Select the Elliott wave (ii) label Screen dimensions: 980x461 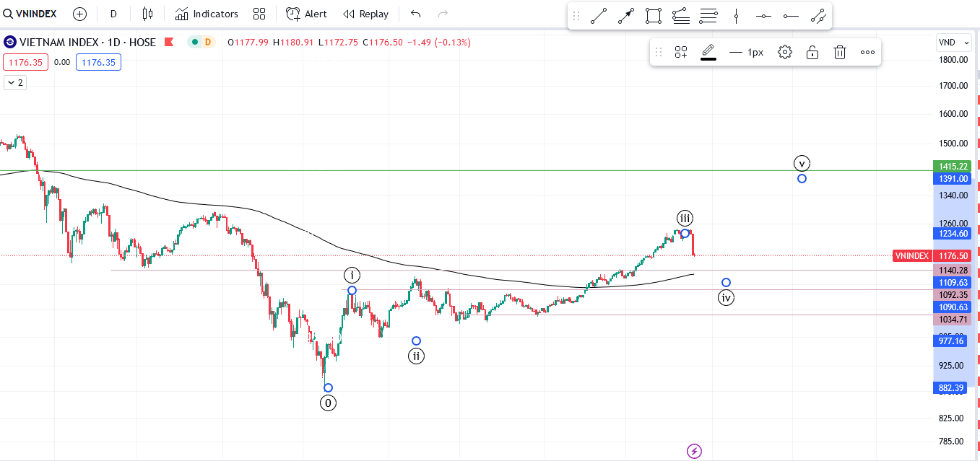[x=416, y=356]
